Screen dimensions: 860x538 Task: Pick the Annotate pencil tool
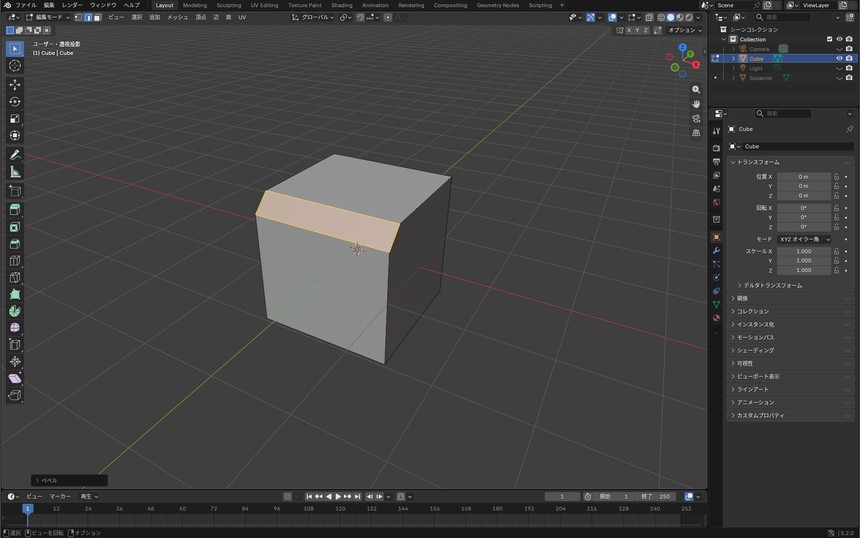click(15, 155)
